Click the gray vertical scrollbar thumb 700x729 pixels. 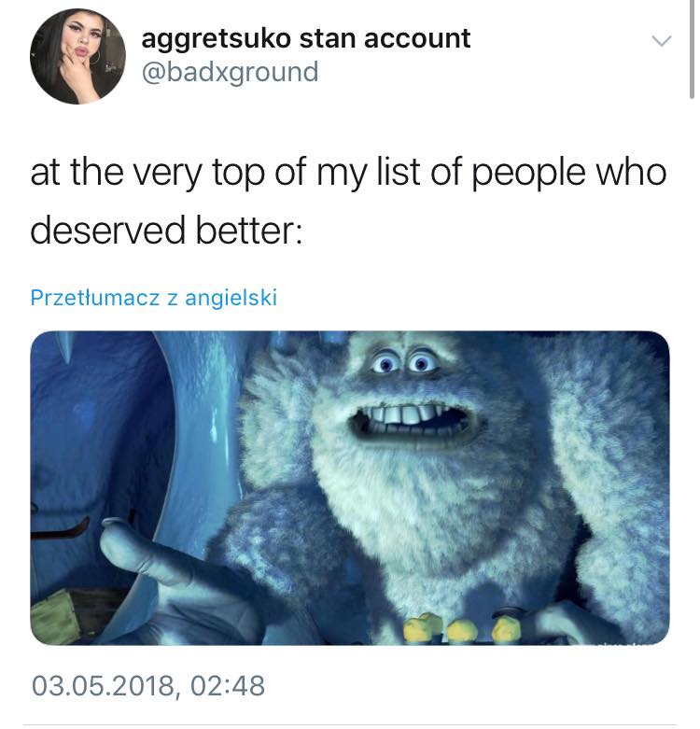(x=692, y=49)
